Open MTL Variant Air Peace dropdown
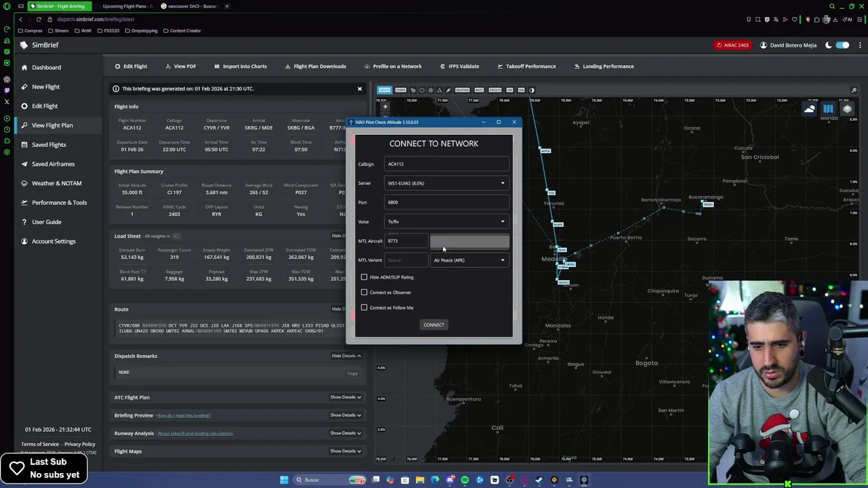868x488 pixels. (x=470, y=260)
